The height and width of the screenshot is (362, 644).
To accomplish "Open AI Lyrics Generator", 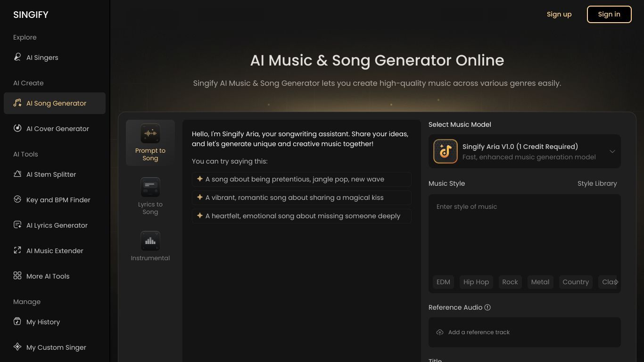I will [55, 225].
